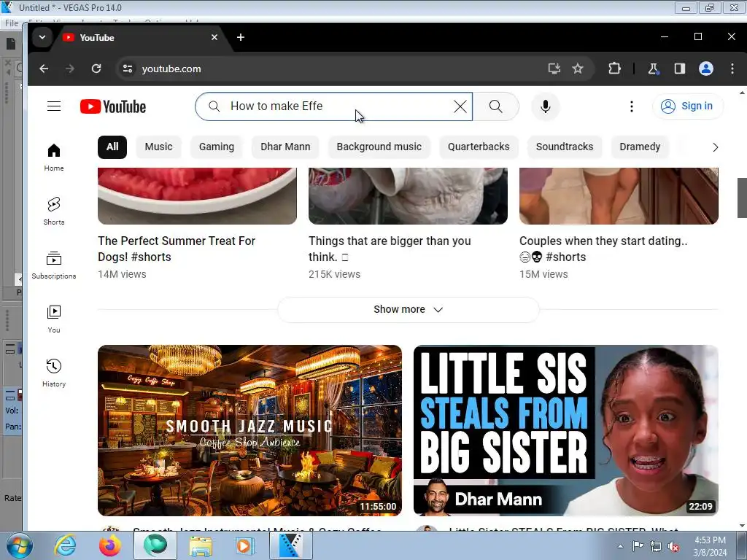The image size is (747, 560).
Task: Reload the YouTube page
Action: (x=96, y=69)
